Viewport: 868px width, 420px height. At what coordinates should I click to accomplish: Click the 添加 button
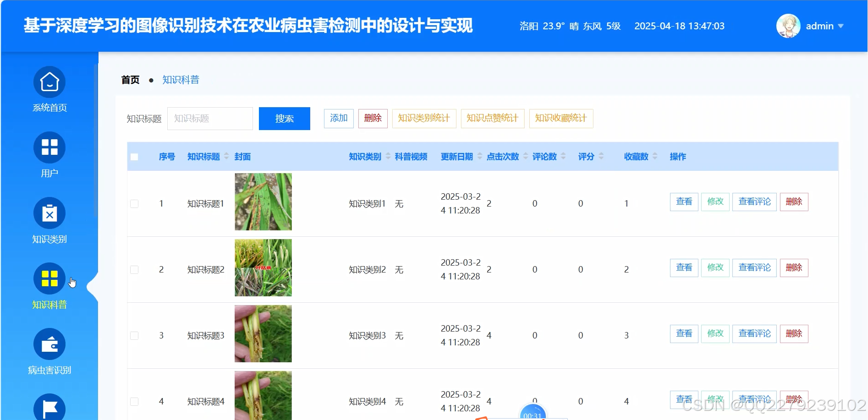point(339,118)
